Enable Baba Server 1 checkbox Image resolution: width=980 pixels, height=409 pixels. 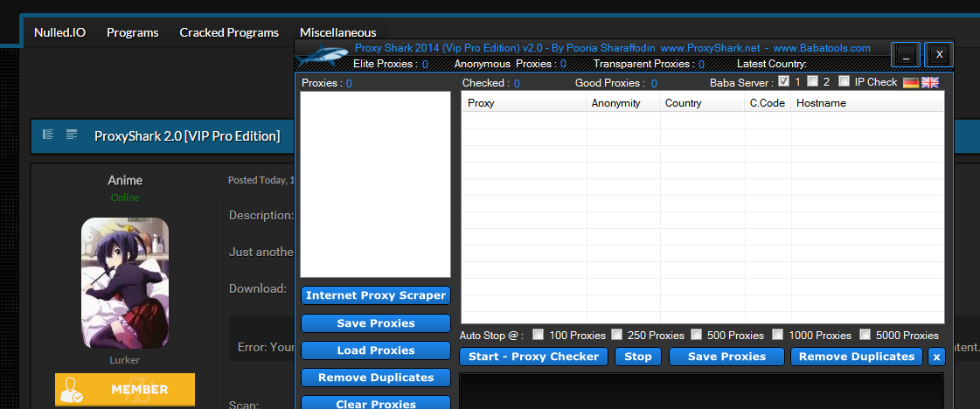pyautogui.click(x=784, y=81)
